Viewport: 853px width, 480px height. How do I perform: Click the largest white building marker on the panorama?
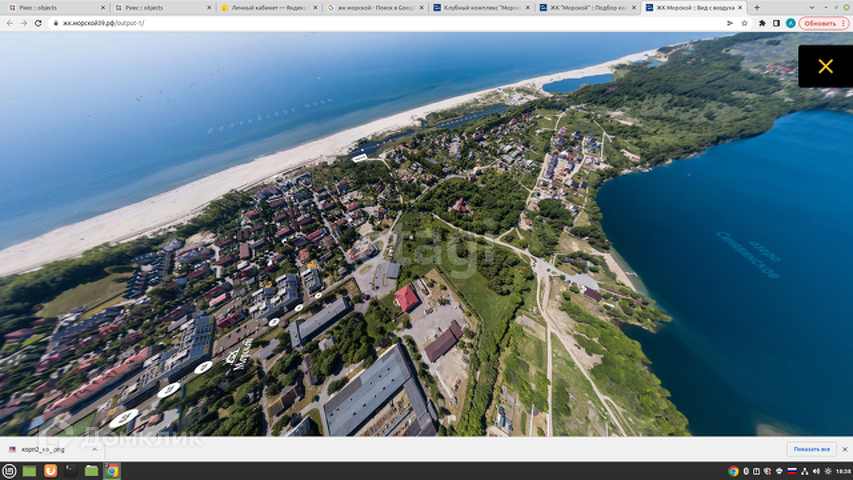(x=124, y=417)
